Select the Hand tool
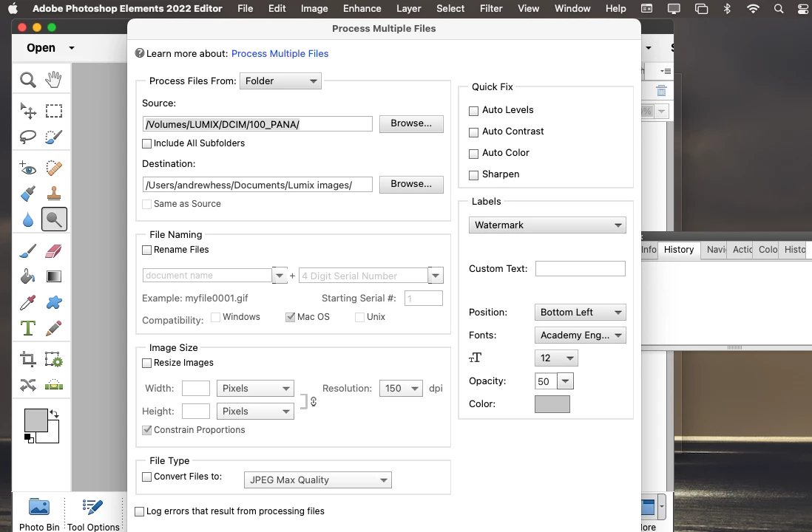Viewport: 812px width, 532px height. point(54,80)
